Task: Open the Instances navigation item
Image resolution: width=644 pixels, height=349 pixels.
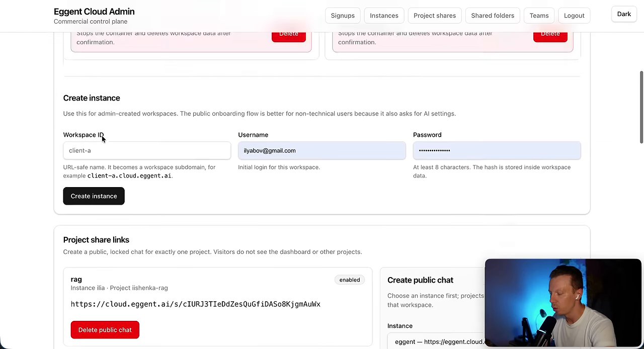Action: [x=384, y=16]
